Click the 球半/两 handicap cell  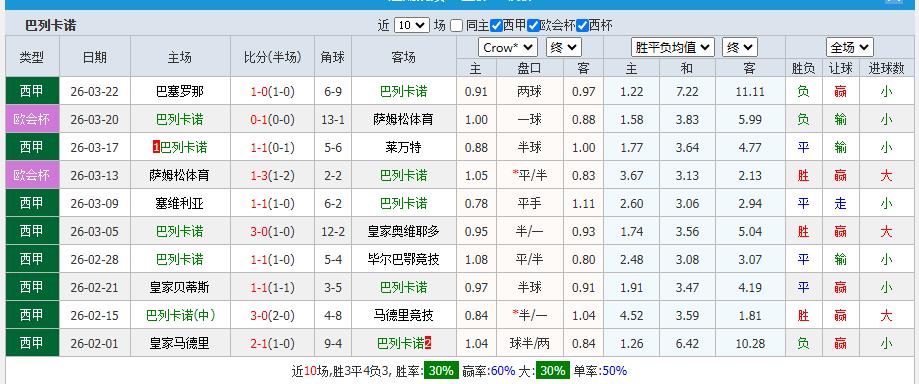tap(530, 343)
